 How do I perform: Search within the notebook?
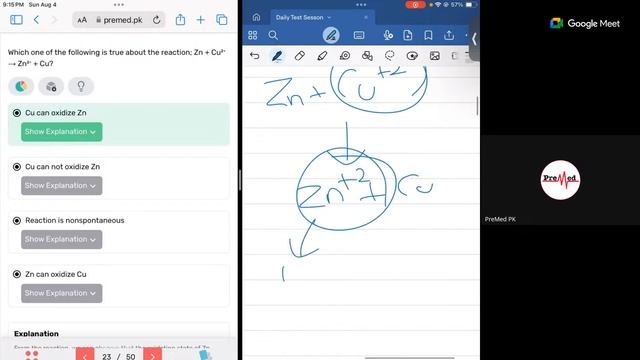click(273, 36)
